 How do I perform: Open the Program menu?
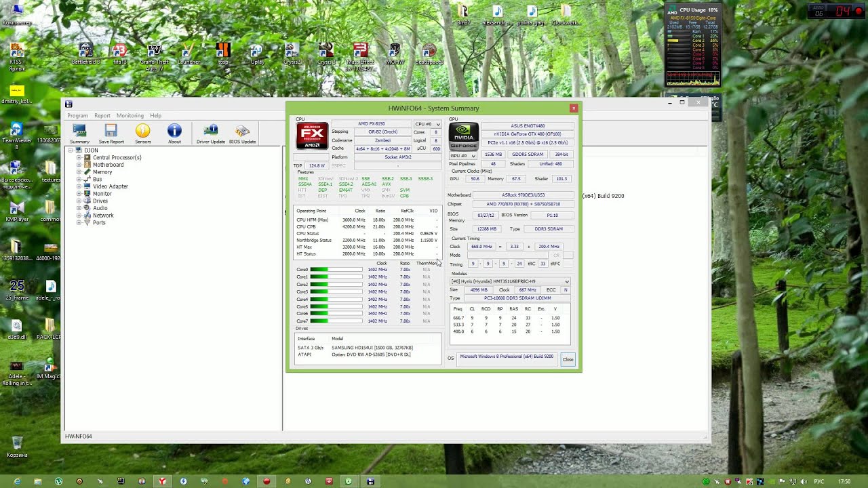77,116
